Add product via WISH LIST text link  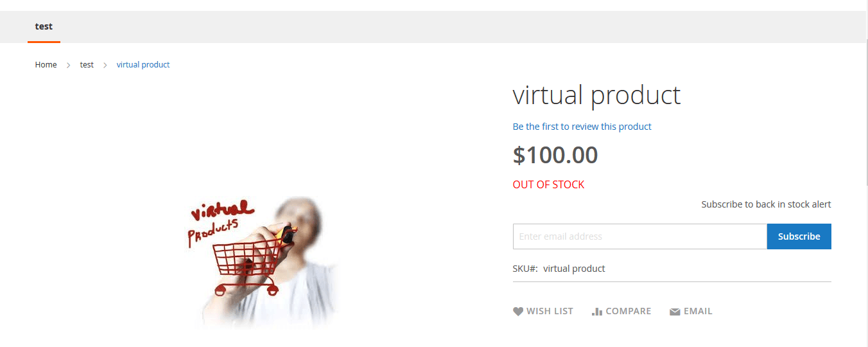point(550,312)
